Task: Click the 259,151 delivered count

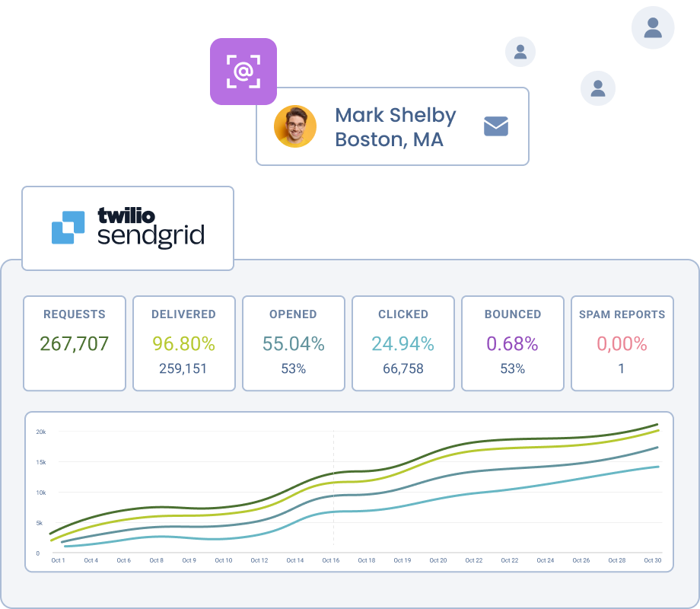Action: [183, 368]
